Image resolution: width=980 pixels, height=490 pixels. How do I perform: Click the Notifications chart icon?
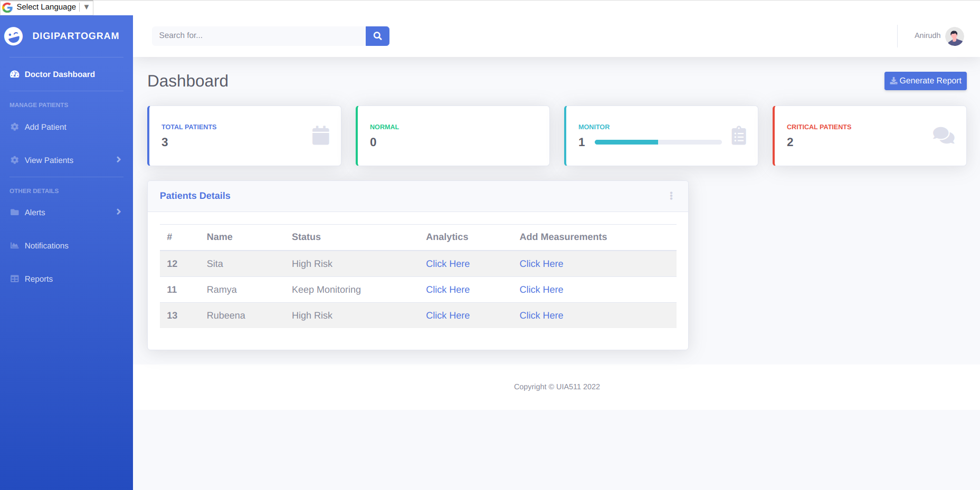coord(14,245)
